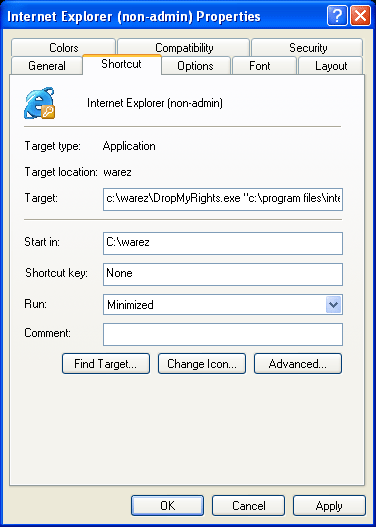Click the 'Target type:' label
The image size is (376, 527).
(x=53, y=146)
